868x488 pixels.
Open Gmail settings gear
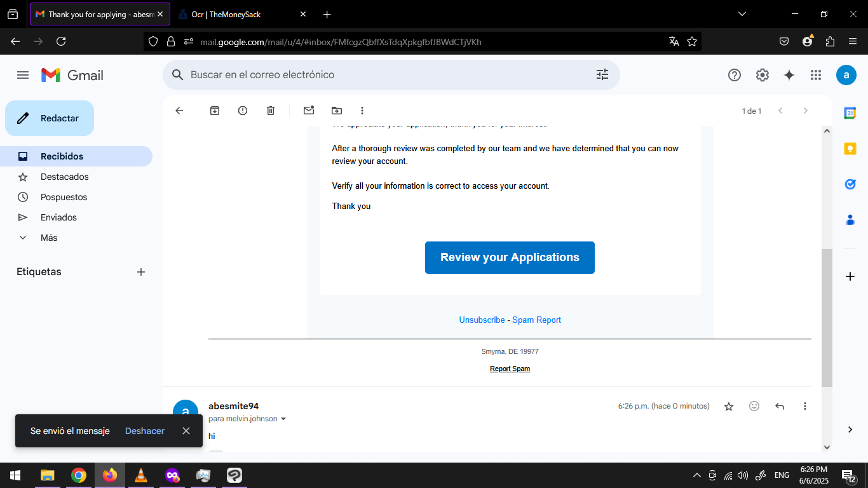pyautogui.click(x=763, y=75)
